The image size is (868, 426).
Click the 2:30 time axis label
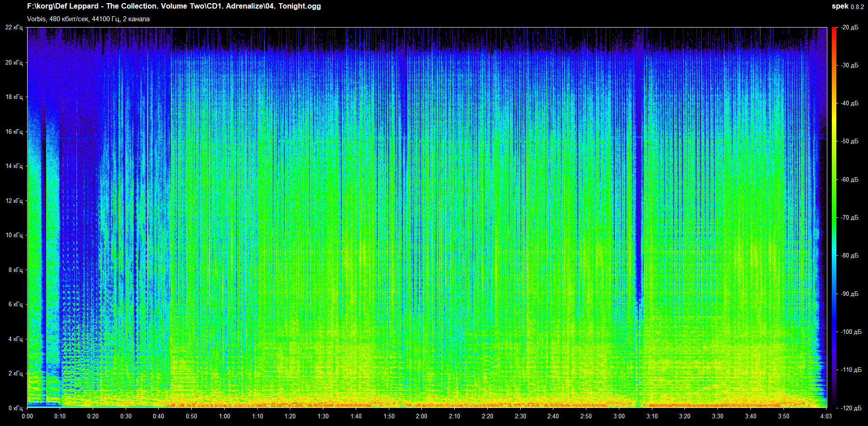point(520,416)
